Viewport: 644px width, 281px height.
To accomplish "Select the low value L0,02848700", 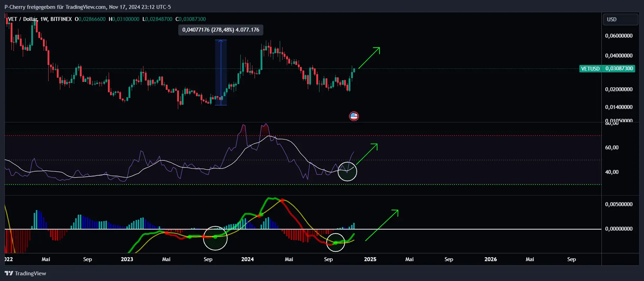I will pos(157,19).
